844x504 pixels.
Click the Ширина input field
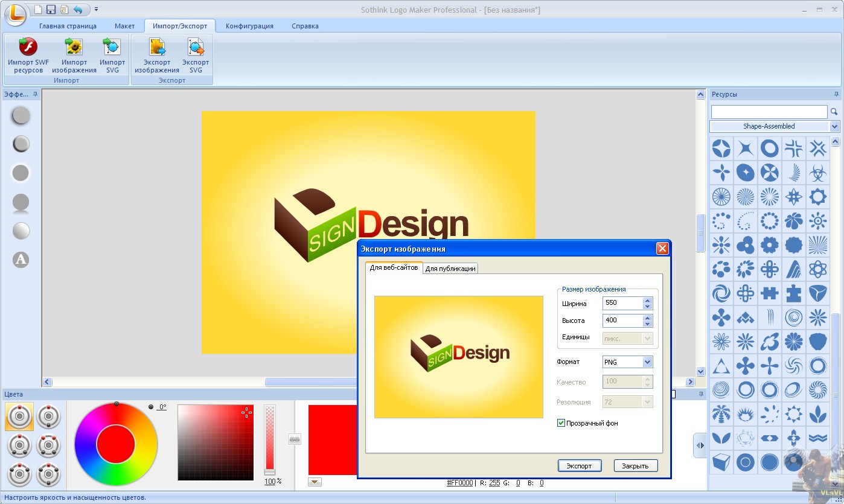tap(622, 303)
